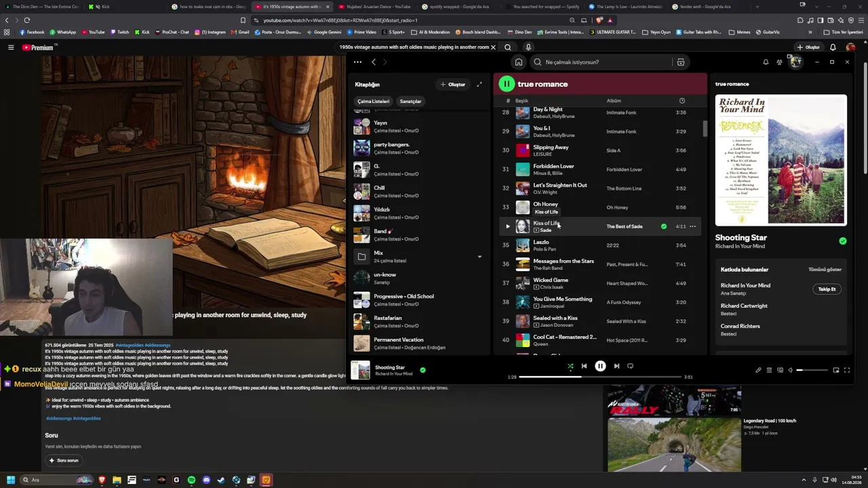Image resolution: width=868 pixels, height=488 pixels.
Task: Adjust Spotify volume slider
Action: 812,370
